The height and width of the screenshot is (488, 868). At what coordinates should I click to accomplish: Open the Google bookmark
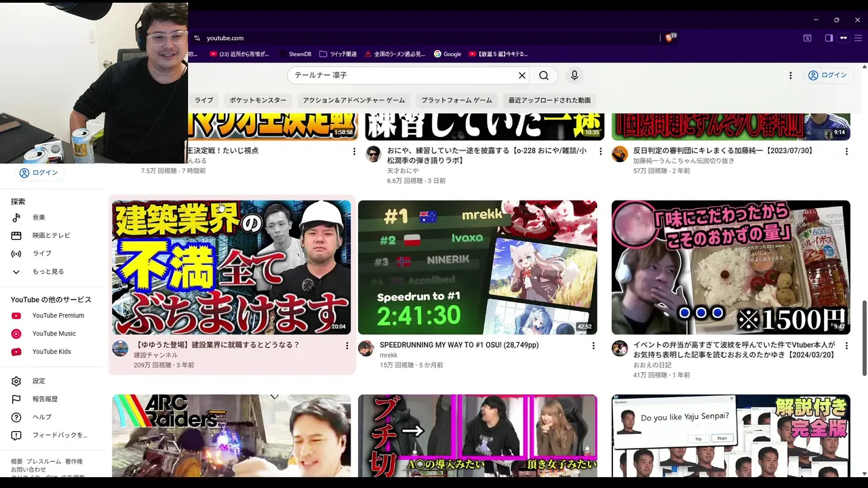pyautogui.click(x=448, y=54)
